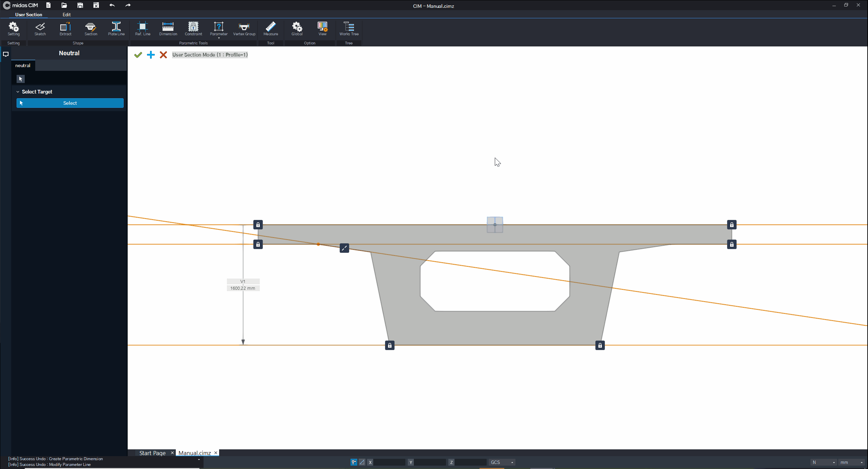
Task: Click the New file icon
Action: pyautogui.click(x=48, y=5)
